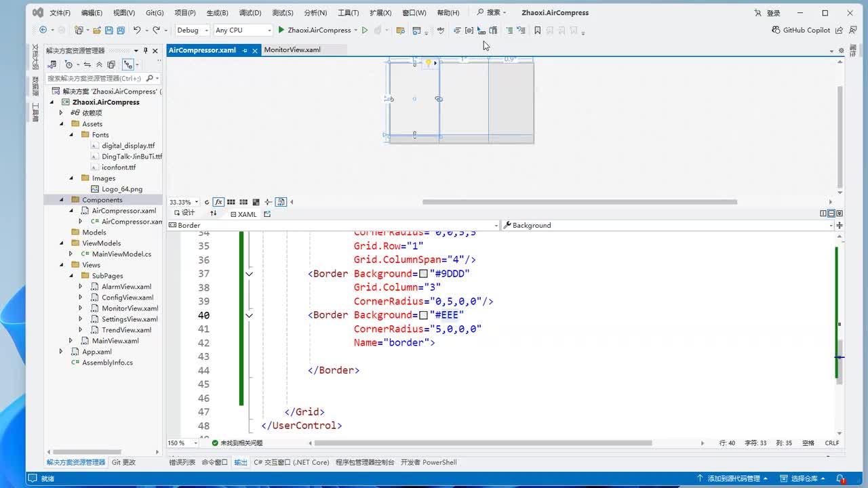
Task: Click the bookmark icon in the toolbar
Action: (x=538, y=30)
